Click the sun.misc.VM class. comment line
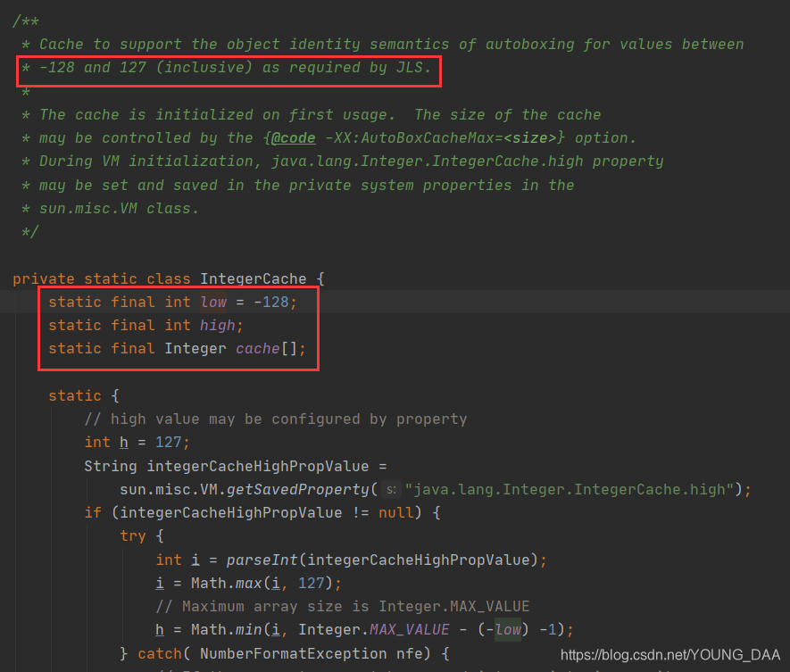Image resolution: width=790 pixels, height=672 pixels. (119, 209)
